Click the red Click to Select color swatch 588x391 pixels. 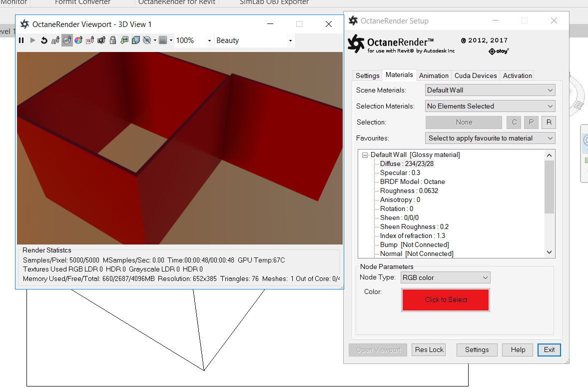(x=446, y=300)
